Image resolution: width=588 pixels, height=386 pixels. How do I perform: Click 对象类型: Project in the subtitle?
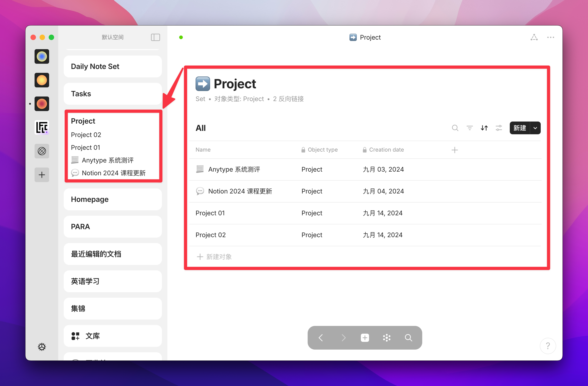(x=239, y=99)
